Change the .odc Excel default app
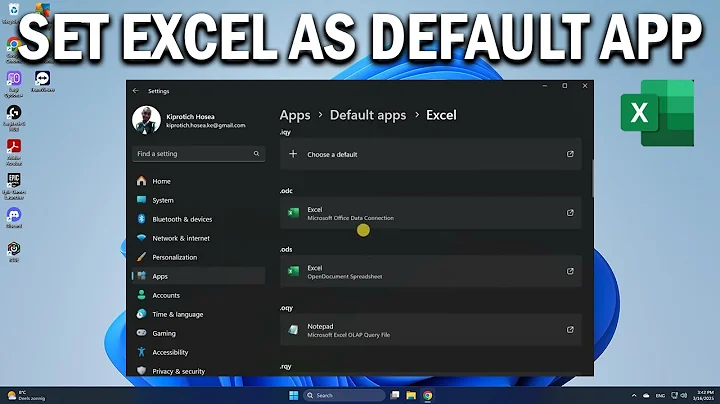Viewport: 720px width, 404px height. coord(431,213)
